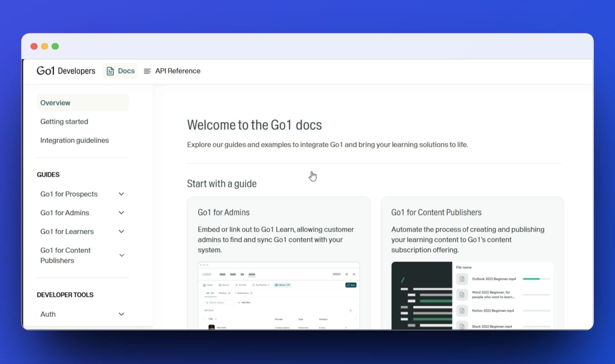
Task: Open the Go1 for Admins guide card title
Action: [x=224, y=212]
